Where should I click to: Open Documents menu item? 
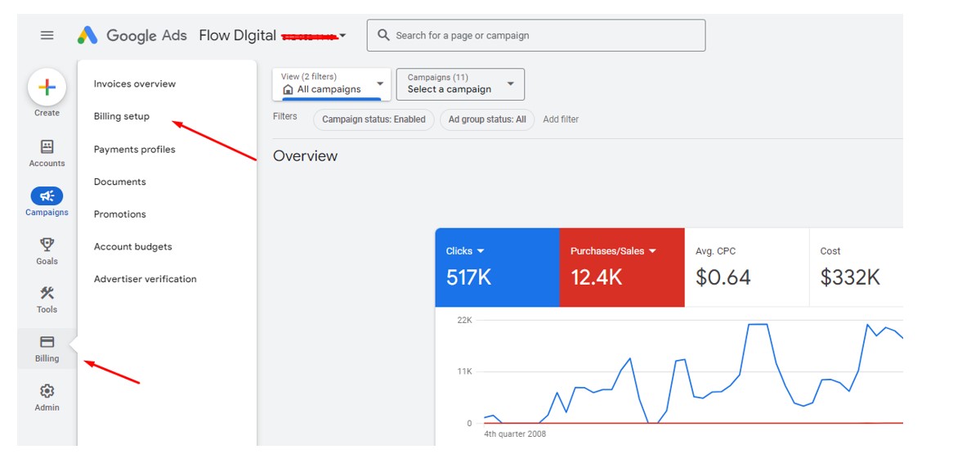(120, 182)
